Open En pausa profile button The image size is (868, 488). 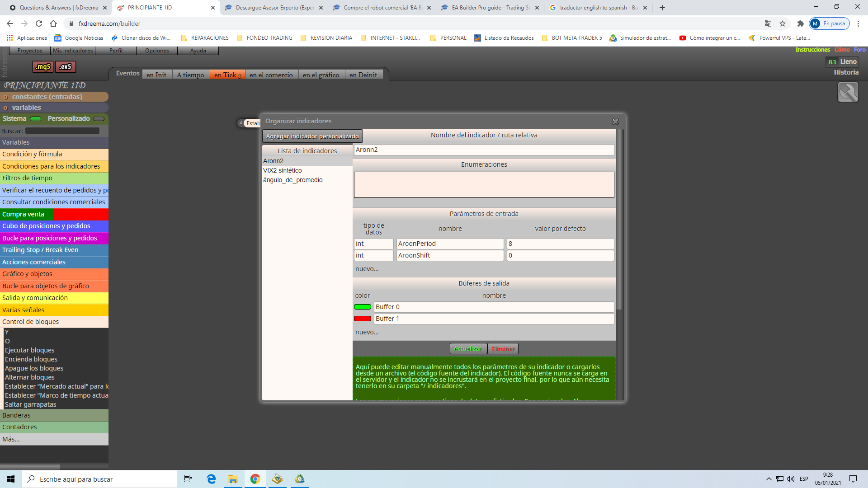coord(829,23)
